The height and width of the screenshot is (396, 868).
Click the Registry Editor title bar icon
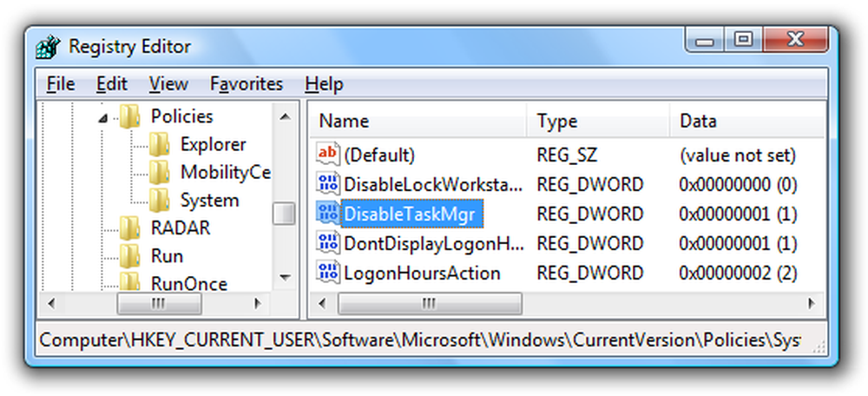(48, 47)
